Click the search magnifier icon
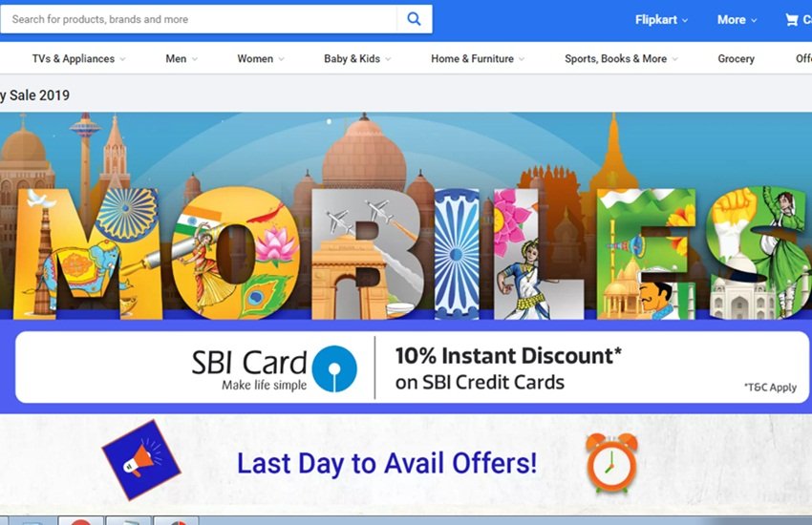Image resolution: width=812 pixels, height=525 pixels. pyautogui.click(x=414, y=19)
